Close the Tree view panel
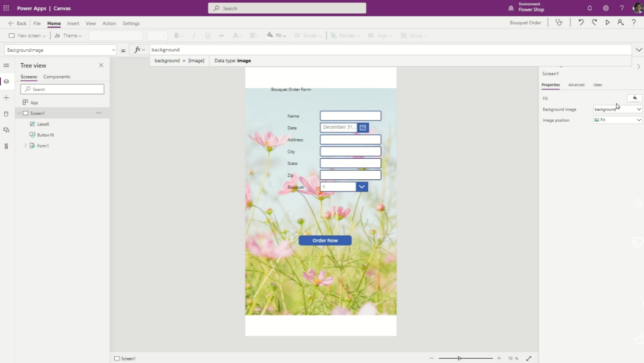 tap(101, 66)
